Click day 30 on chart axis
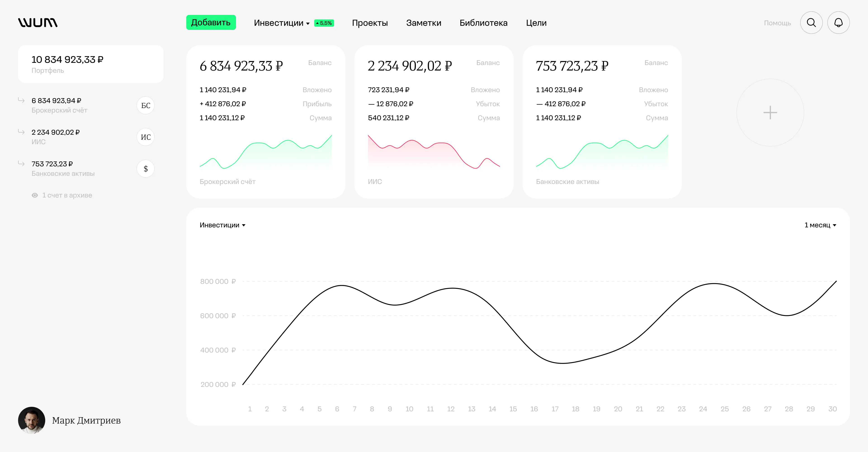The height and width of the screenshot is (452, 868). [832, 409]
